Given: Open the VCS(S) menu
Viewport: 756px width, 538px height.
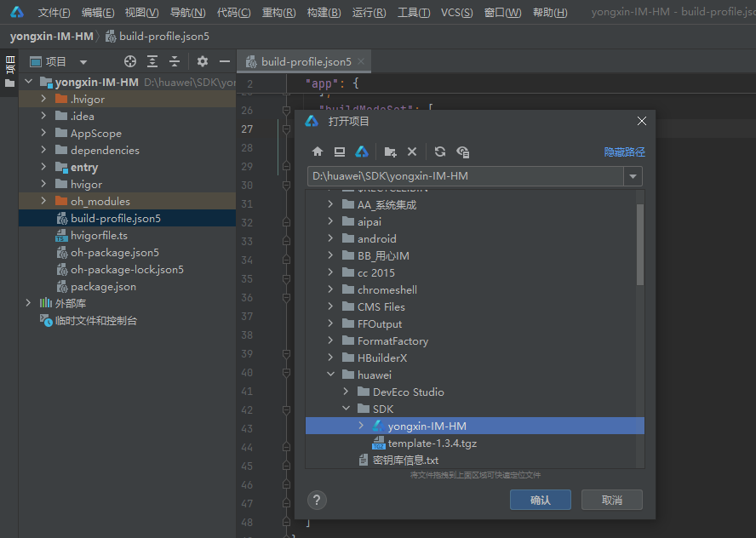Looking at the screenshot, I should pos(456,12).
